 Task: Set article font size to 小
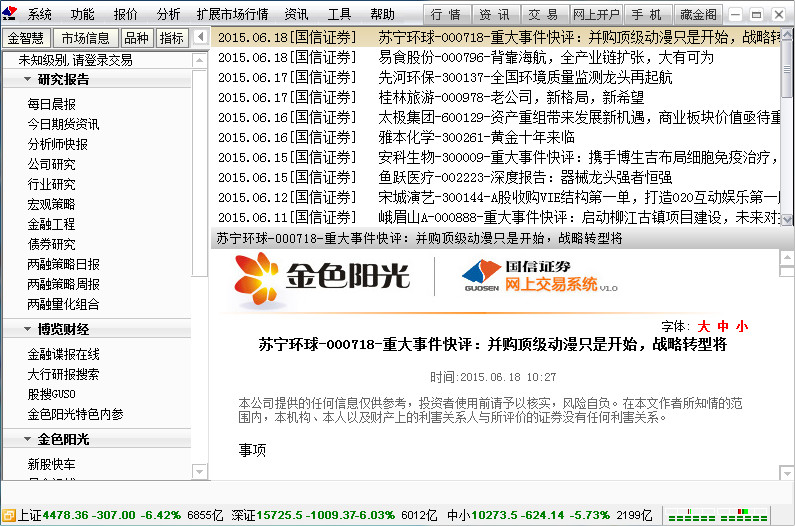742,326
